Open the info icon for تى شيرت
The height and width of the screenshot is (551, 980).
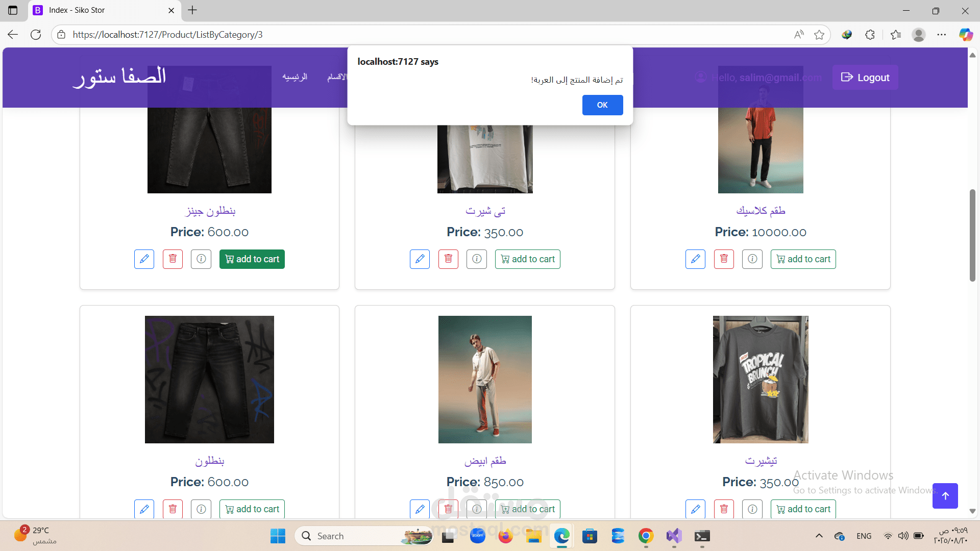[476, 259]
